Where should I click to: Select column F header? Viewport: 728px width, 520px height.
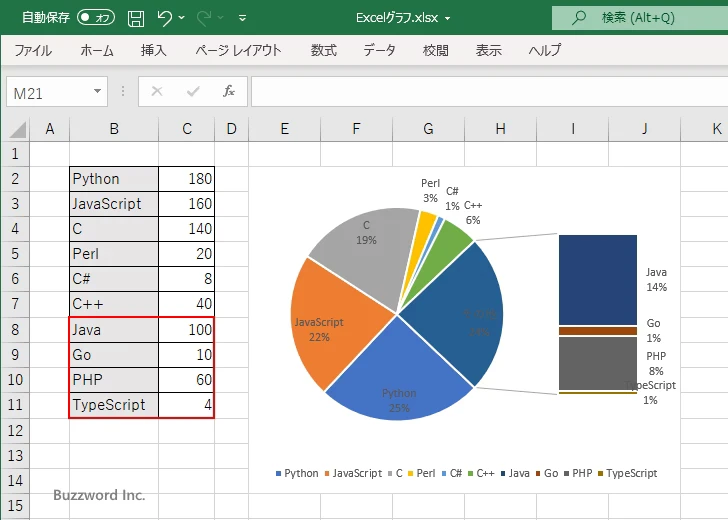click(356, 129)
